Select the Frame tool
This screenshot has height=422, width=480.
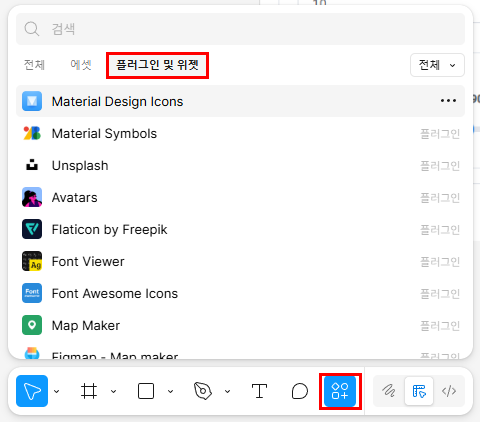point(89,391)
